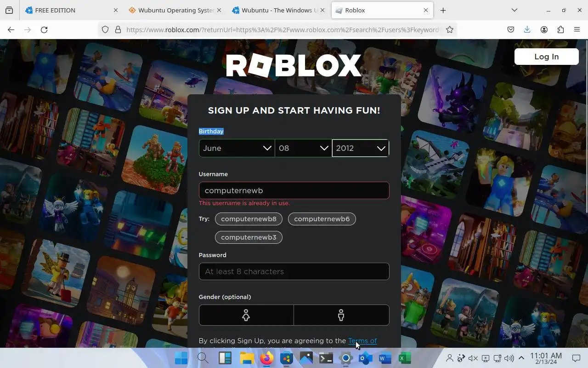
Task: Open the Firefox account icon
Action: [544, 29]
